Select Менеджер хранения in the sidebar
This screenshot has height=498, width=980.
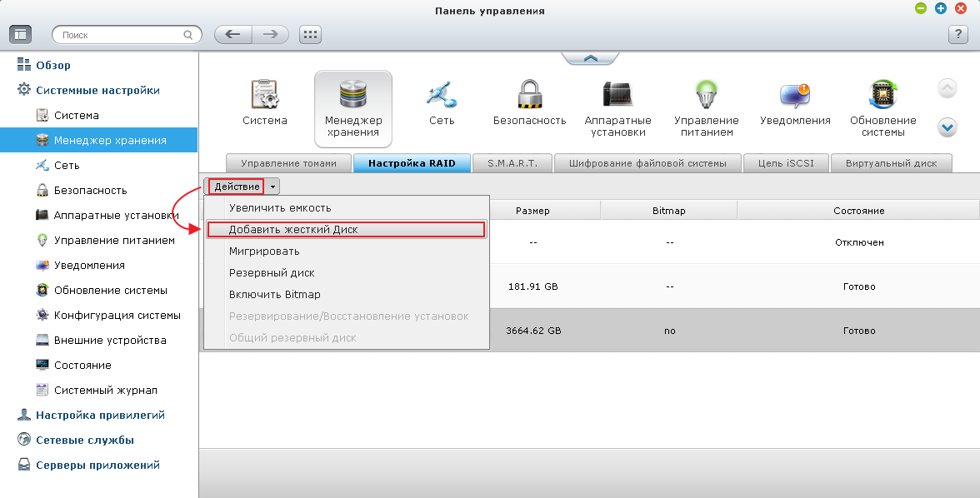[x=98, y=140]
